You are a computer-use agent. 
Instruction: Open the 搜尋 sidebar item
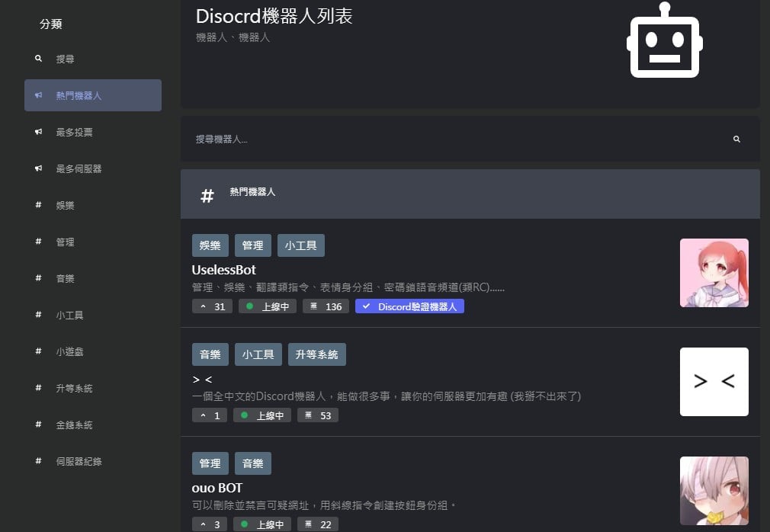tap(93, 59)
